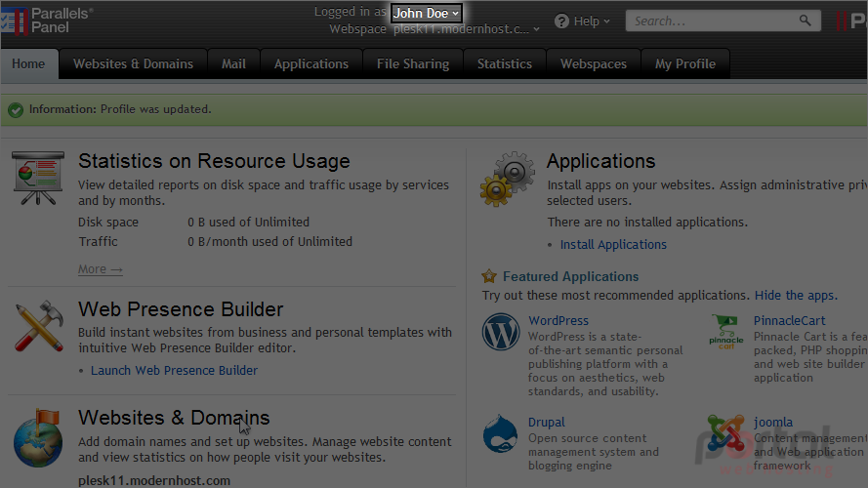Click the 'There are no installed applications' text

click(x=647, y=222)
